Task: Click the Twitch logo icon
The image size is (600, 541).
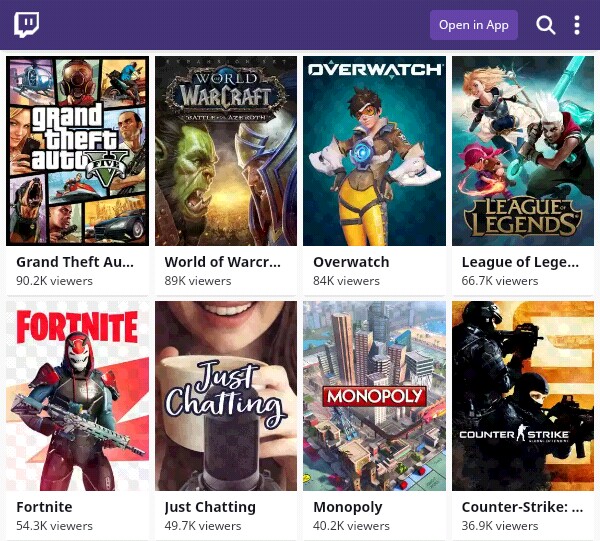Action: tap(26, 24)
